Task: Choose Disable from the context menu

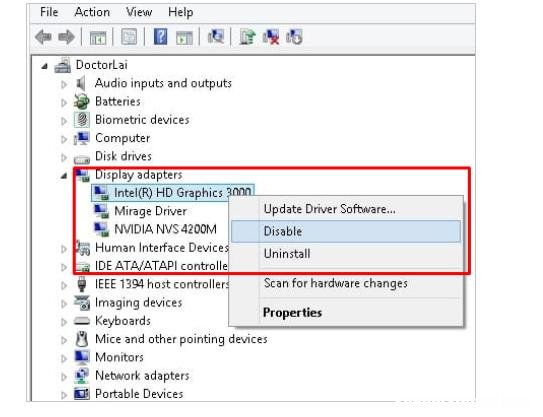Action: [x=346, y=231]
